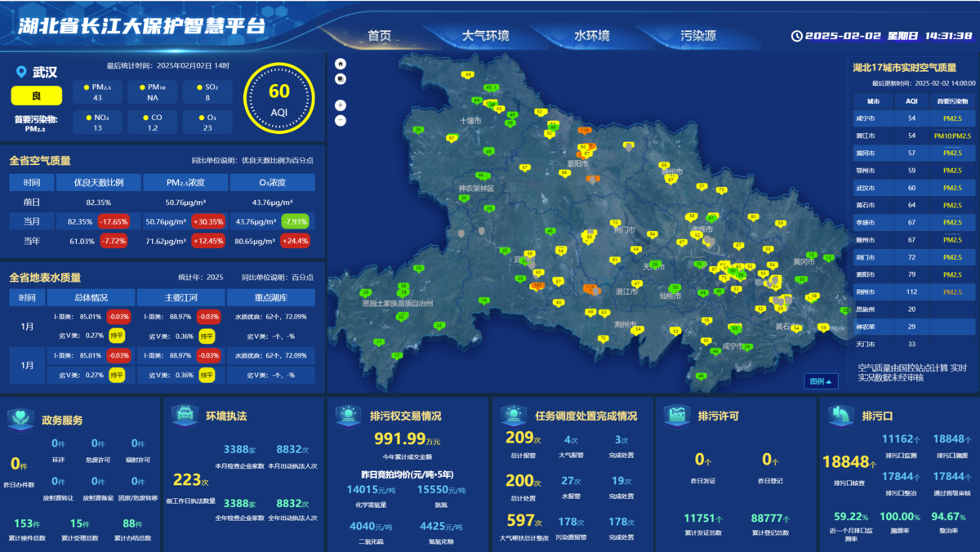Click the 任务调度处置完成情况 panel icon
This screenshot has height=552, width=980.
(513, 416)
